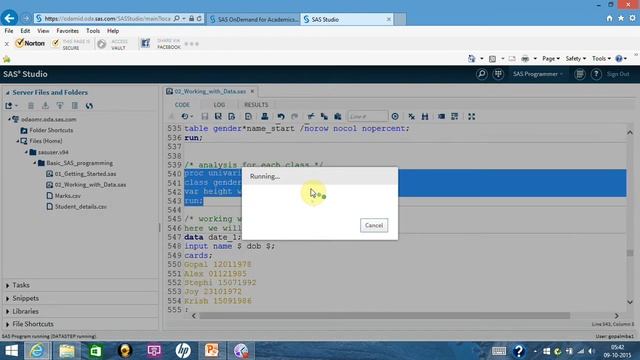Go back with the browser back arrow
The width and height of the screenshot is (640, 360).
9,18
